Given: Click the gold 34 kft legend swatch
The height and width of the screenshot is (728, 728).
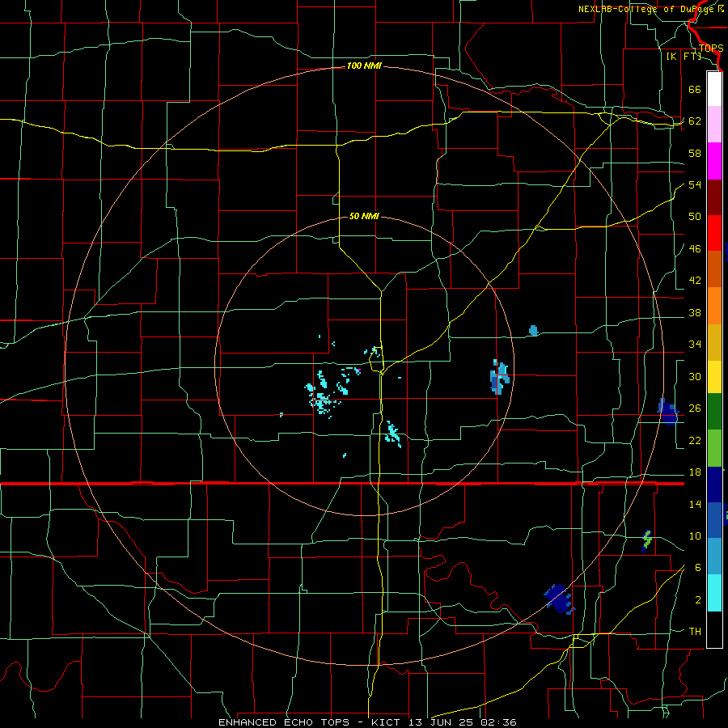Looking at the screenshot, I should pyautogui.click(x=714, y=341).
